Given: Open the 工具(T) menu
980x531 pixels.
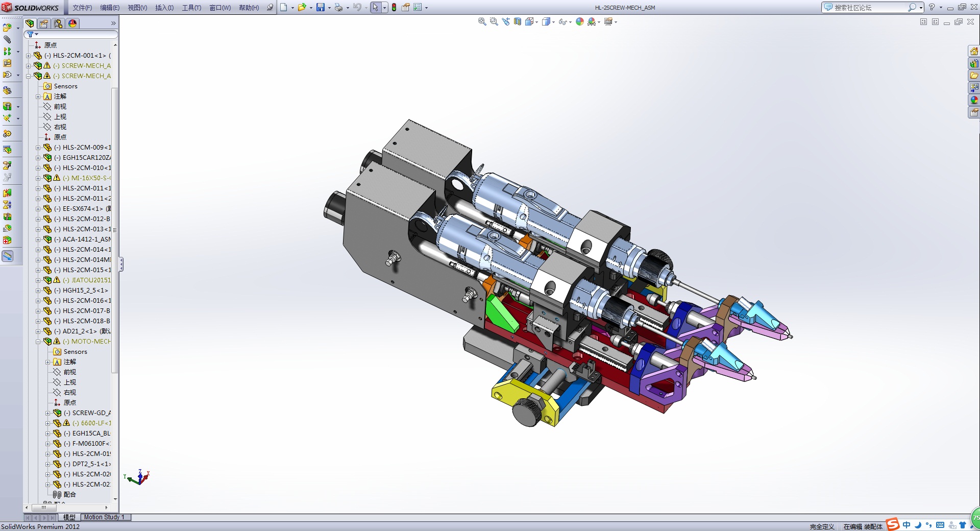Looking at the screenshot, I should coord(191,8).
